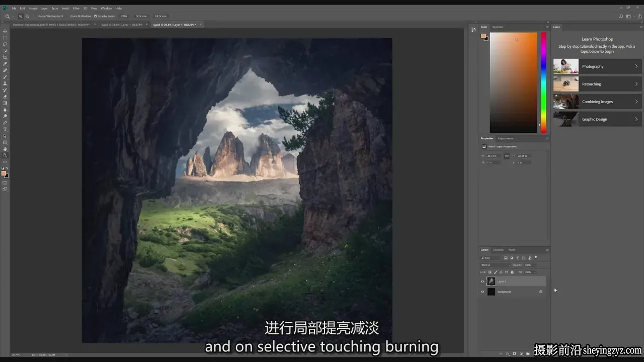Screen dimensions: 644x362
Task: Click the Fill Screen button
Action: tap(160, 16)
